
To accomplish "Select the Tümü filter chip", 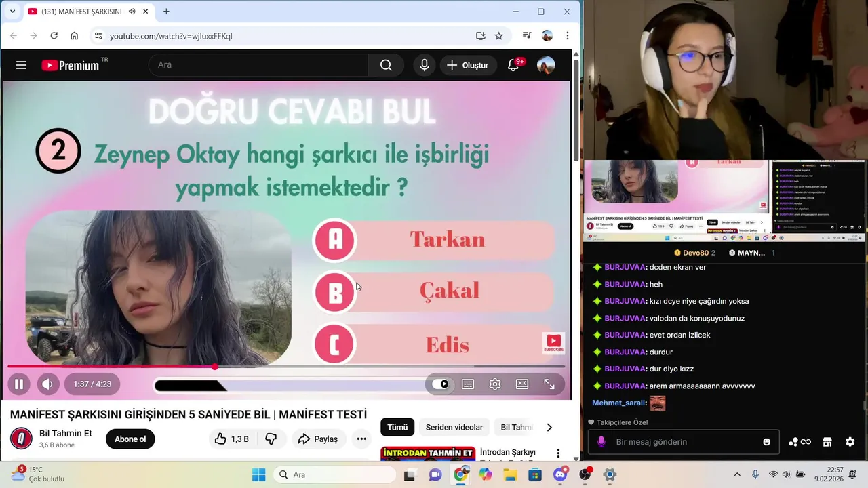I will click(x=397, y=428).
